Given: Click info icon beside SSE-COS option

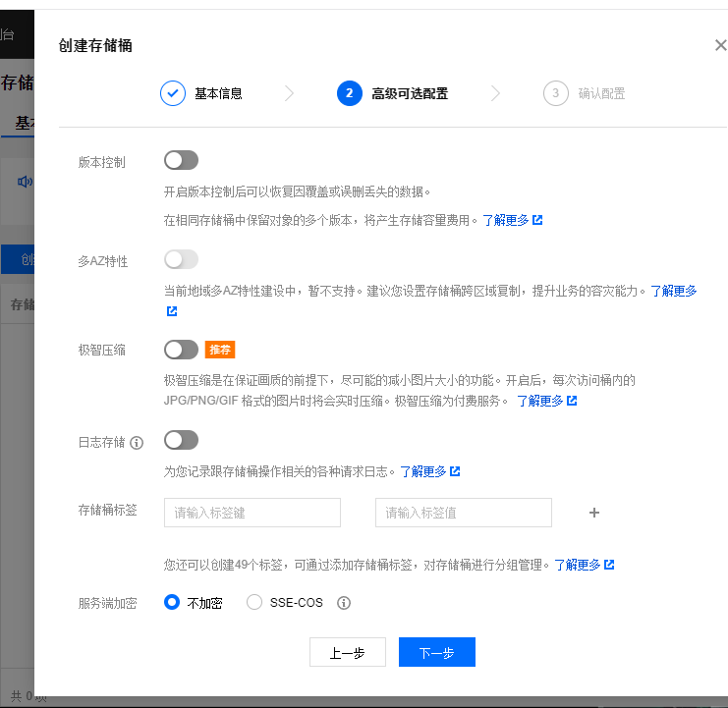Looking at the screenshot, I should click(344, 603).
